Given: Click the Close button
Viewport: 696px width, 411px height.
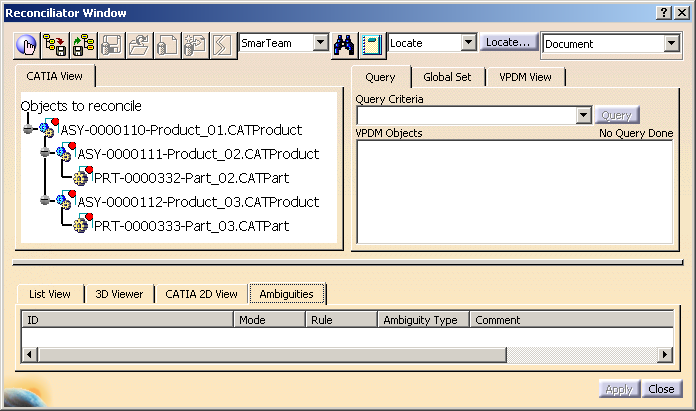Looking at the screenshot, I should (x=661, y=389).
